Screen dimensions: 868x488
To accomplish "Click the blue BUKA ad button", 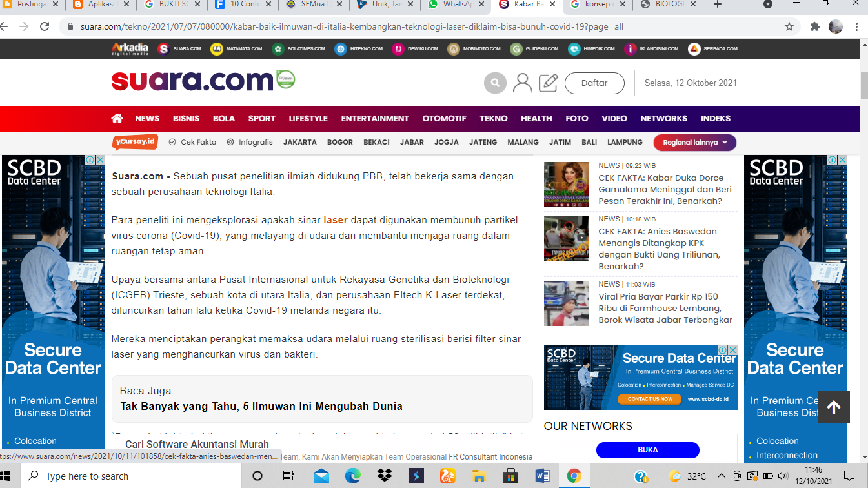I will coord(647,450).
